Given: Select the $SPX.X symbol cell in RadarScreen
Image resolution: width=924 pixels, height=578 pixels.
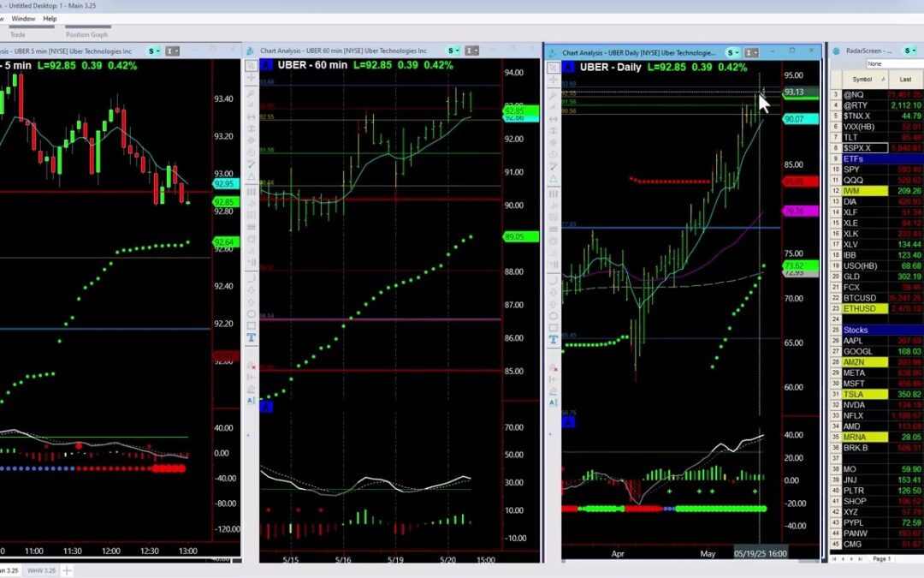Looking at the screenshot, I should pyautogui.click(x=864, y=148).
